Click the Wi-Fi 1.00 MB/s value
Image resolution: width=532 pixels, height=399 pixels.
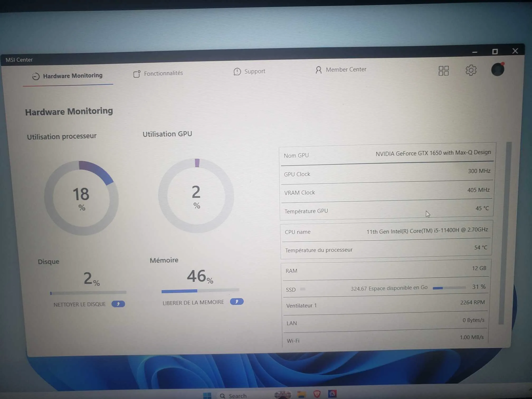[472, 337]
